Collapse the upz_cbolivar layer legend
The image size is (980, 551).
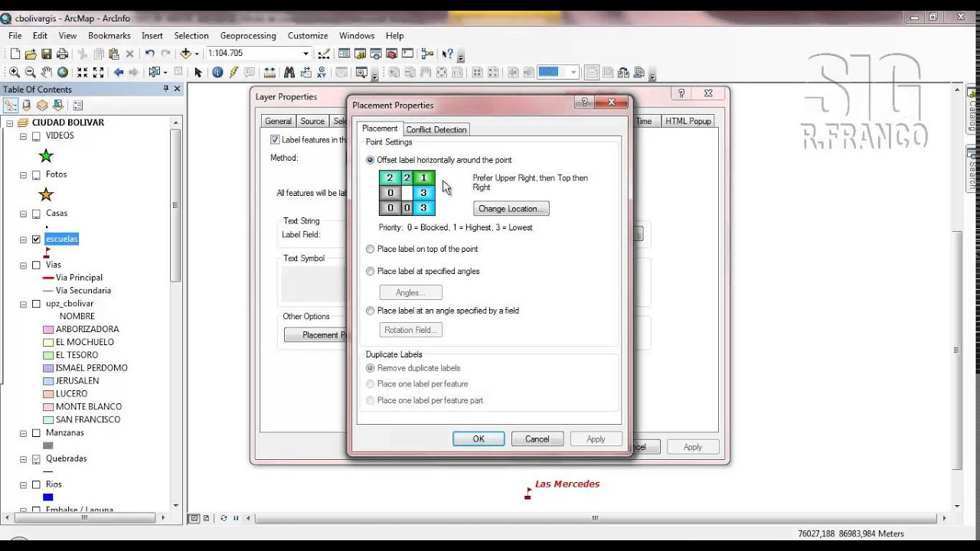tap(24, 305)
